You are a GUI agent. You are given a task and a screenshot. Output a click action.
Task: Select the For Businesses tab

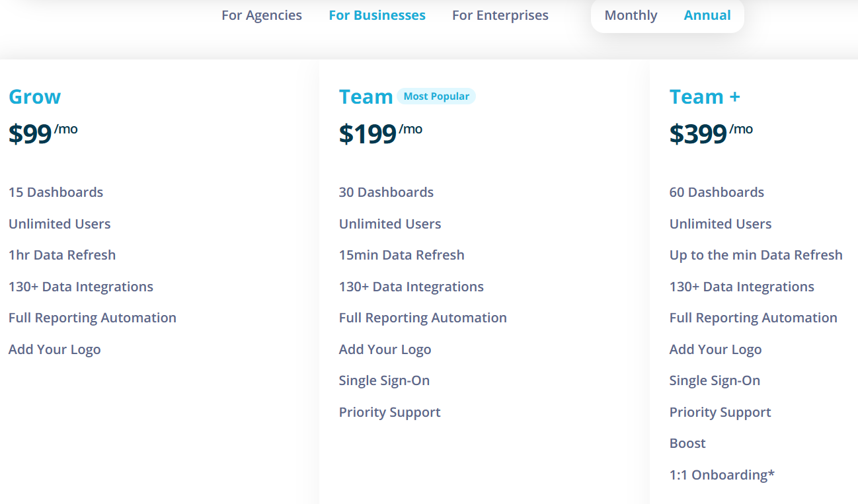coord(377,15)
